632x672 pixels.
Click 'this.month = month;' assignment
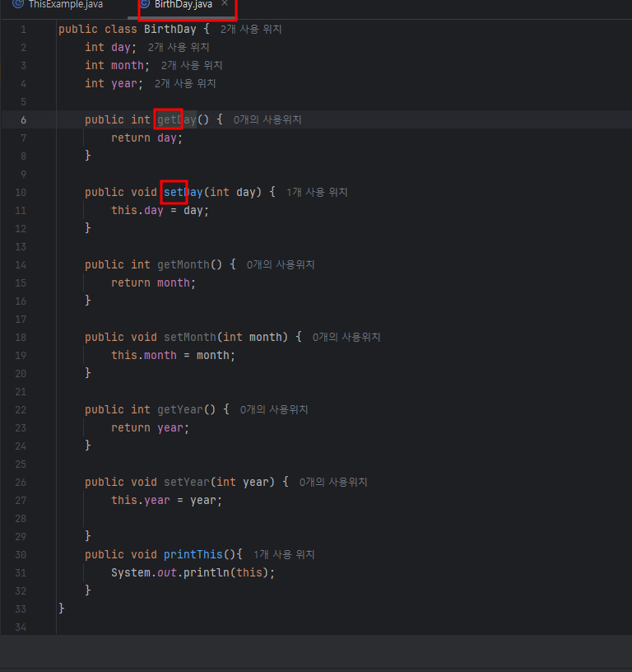(174, 355)
